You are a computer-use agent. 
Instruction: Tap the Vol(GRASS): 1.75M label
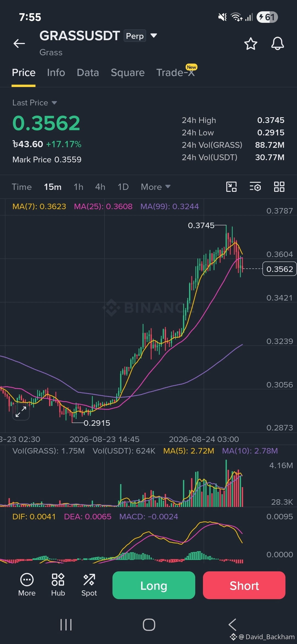click(x=48, y=451)
